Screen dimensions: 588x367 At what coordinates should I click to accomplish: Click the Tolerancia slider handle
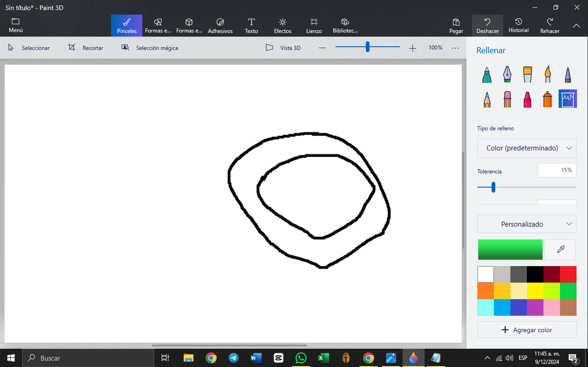click(493, 187)
